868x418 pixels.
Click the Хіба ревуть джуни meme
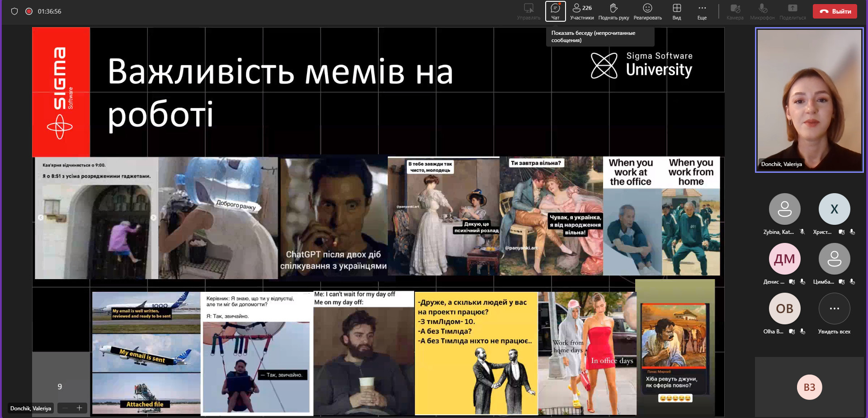tap(675, 348)
